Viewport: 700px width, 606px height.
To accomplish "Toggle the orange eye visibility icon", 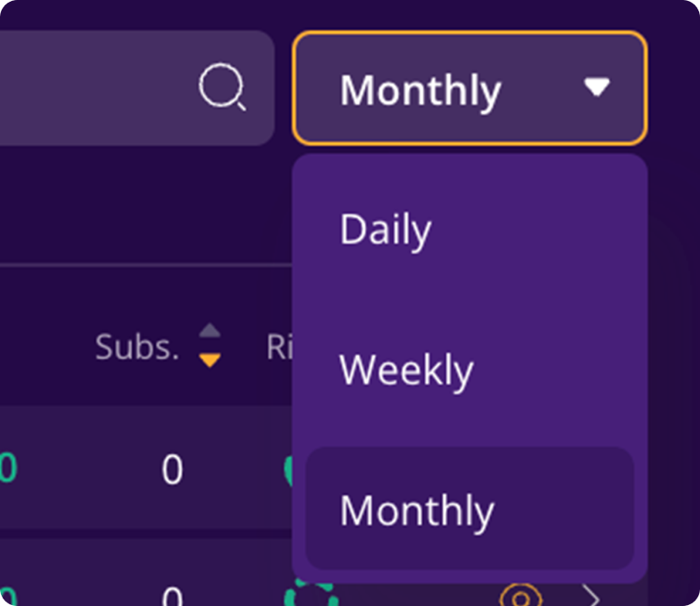I will [521, 595].
